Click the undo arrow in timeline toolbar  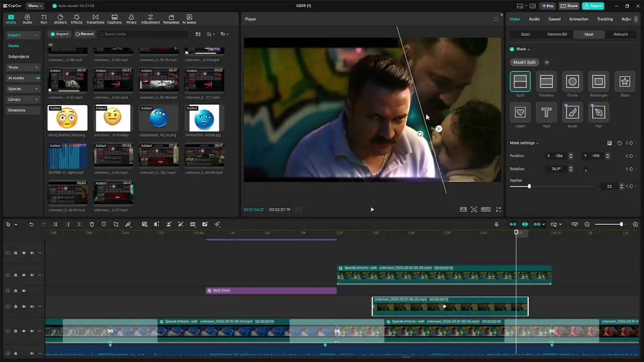(31, 224)
